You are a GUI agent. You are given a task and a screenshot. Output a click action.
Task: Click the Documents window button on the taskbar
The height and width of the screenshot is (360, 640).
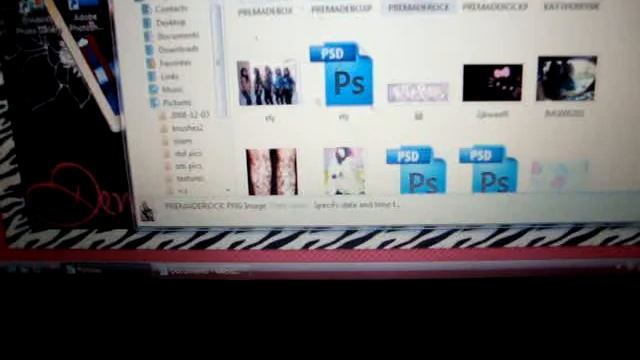[200, 271]
